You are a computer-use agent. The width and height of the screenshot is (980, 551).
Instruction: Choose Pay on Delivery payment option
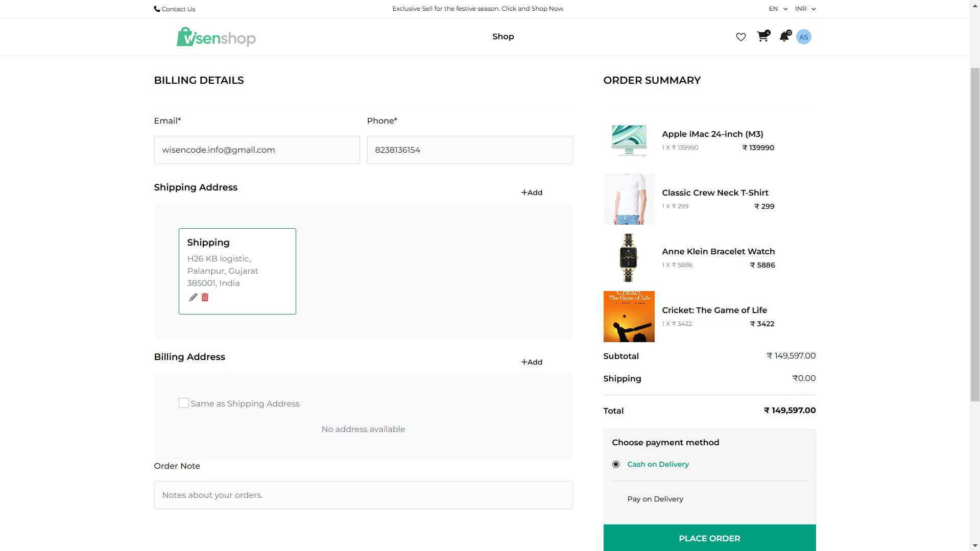click(655, 499)
